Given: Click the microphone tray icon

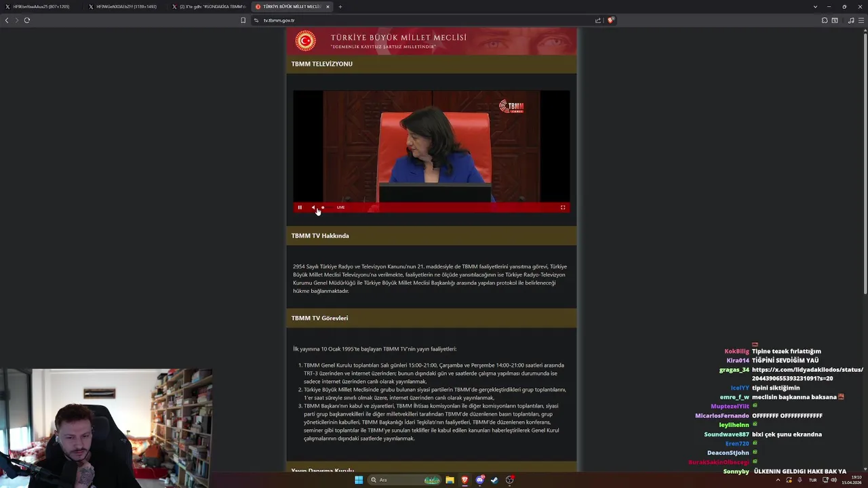Looking at the screenshot, I should (800, 480).
